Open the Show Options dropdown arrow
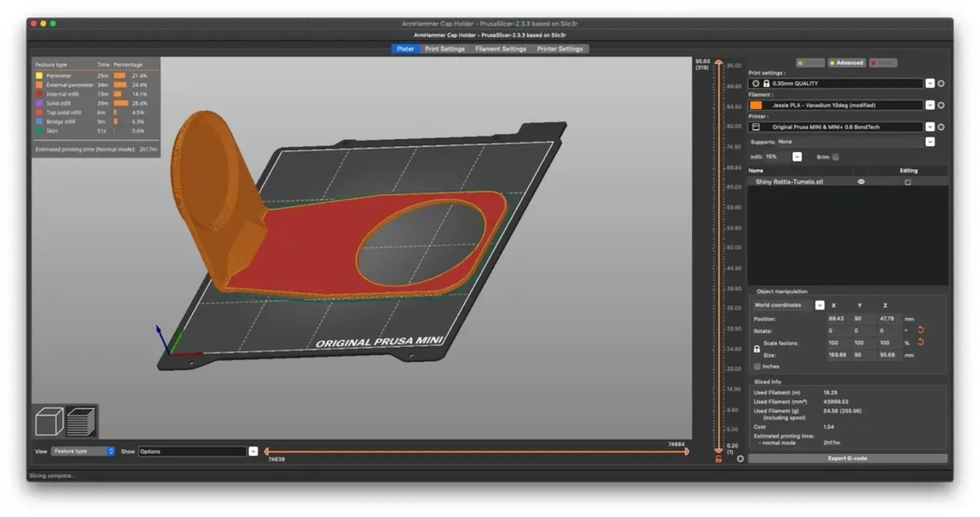 click(253, 451)
